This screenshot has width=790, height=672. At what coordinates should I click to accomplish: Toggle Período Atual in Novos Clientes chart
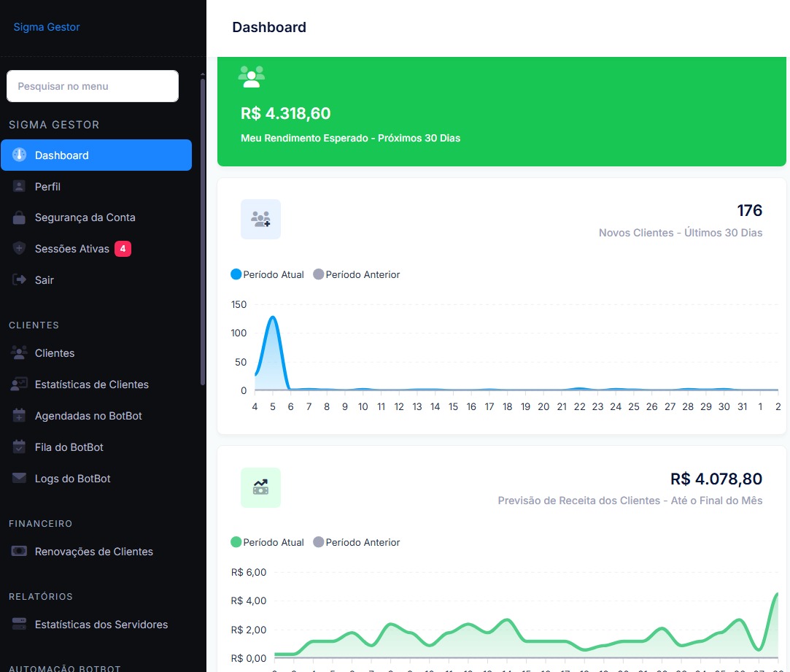point(267,275)
